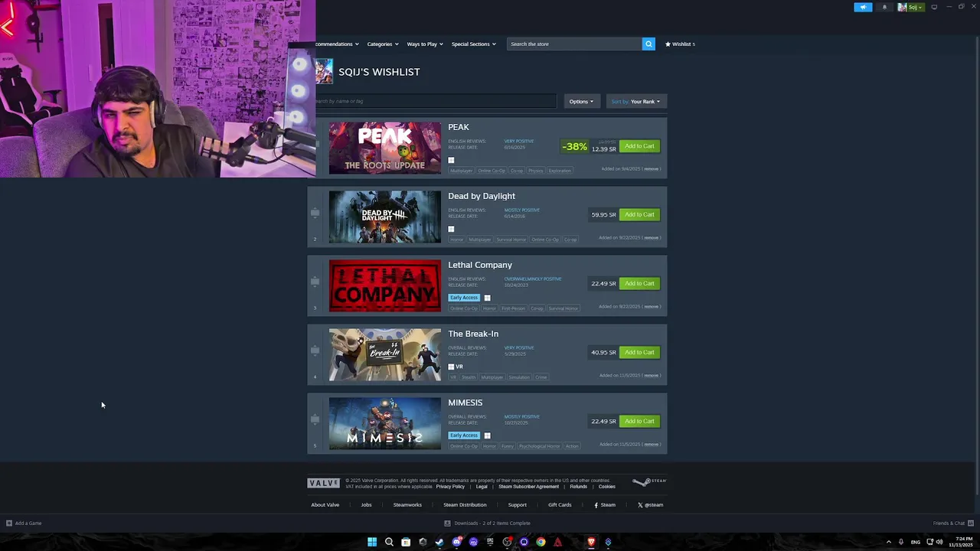Image resolution: width=980 pixels, height=551 pixels.
Task: Add PEAK to cart
Action: click(x=639, y=146)
